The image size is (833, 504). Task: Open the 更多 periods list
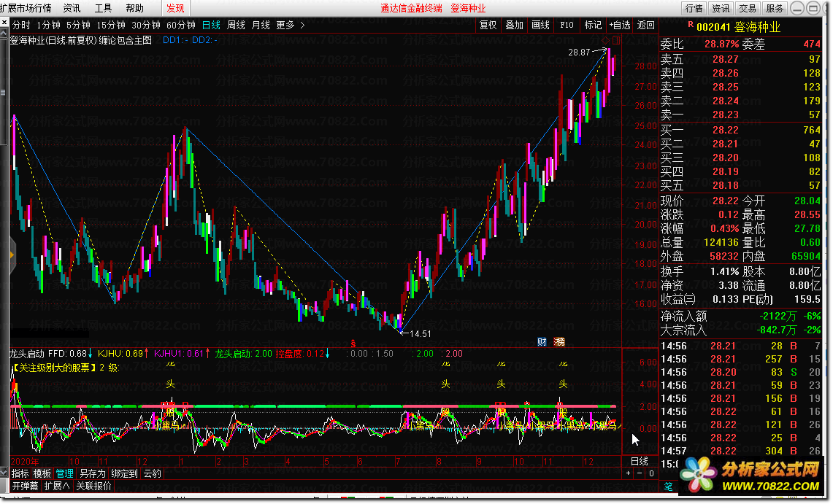point(285,25)
